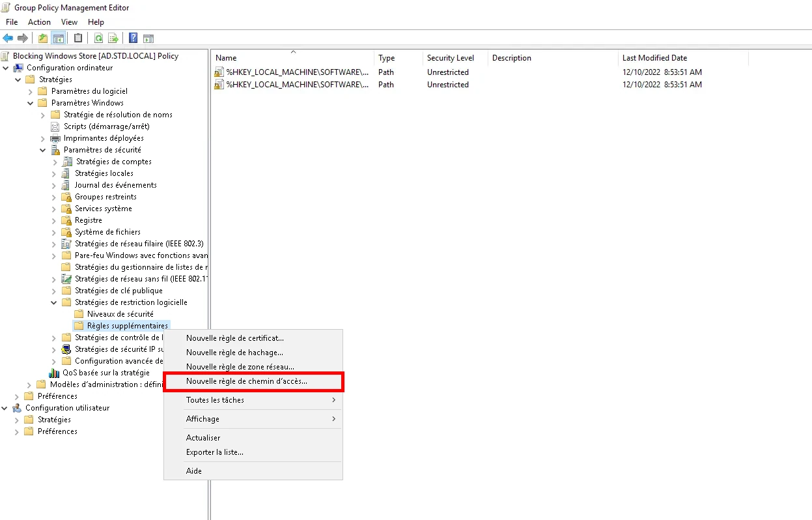Click the Refresh toolbar icon

99,38
